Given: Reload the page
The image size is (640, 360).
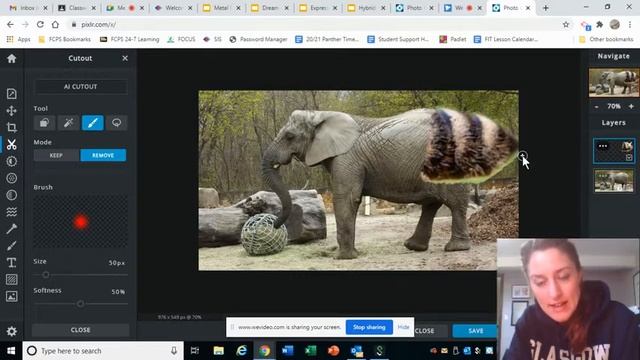Looking at the screenshot, I should (40, 24).
